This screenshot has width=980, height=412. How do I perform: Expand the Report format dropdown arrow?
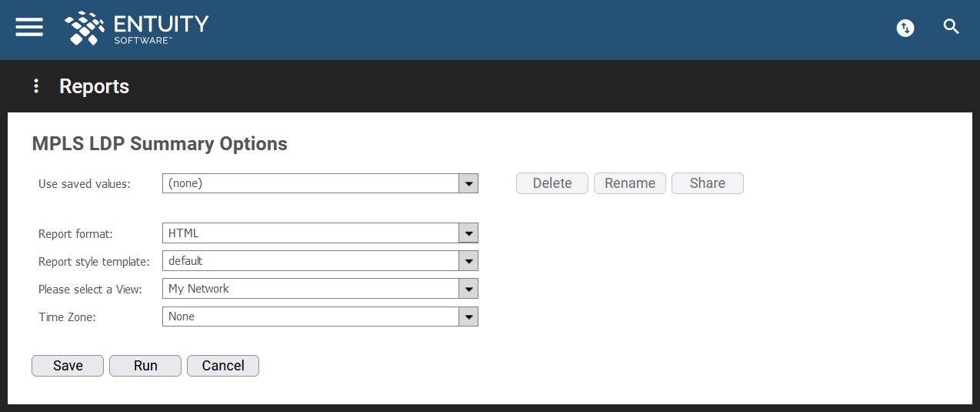[x=468, y=233]
